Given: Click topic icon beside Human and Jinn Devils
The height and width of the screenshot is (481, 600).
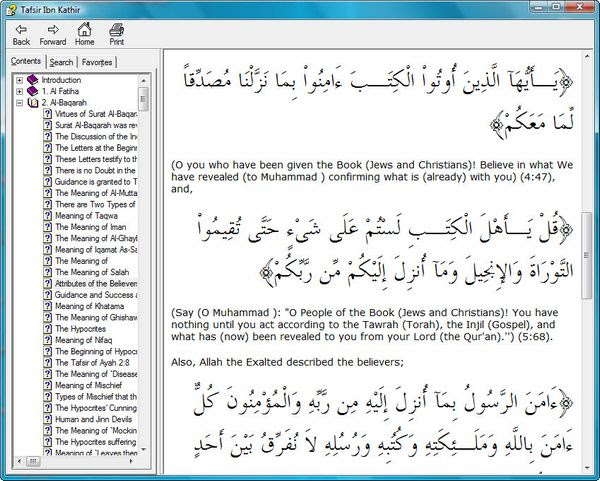Looking at the screenshot, I should click(47, 419).
